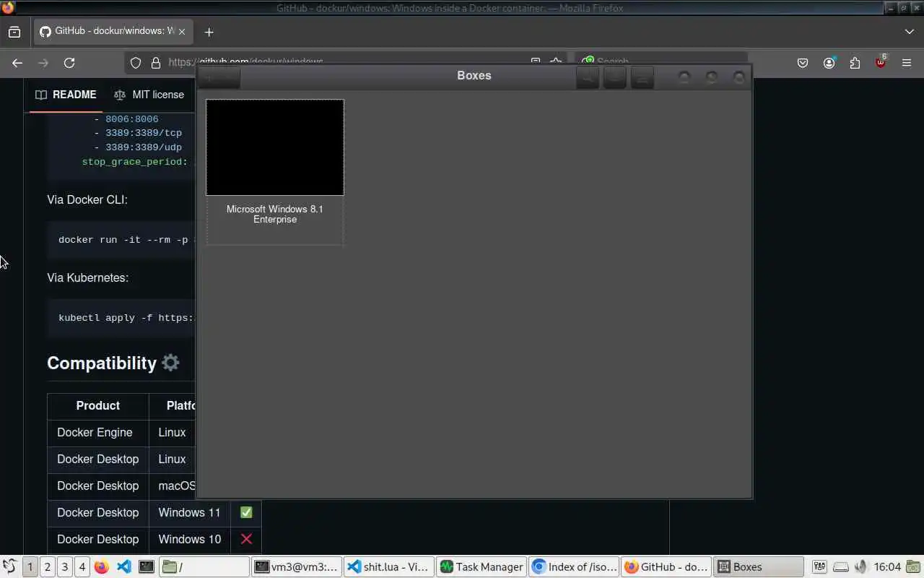The width and height of the screenshot is (924, 578).
Task: Switch to workspace 4
Action: pyautogui.click(x=82, y=567)
